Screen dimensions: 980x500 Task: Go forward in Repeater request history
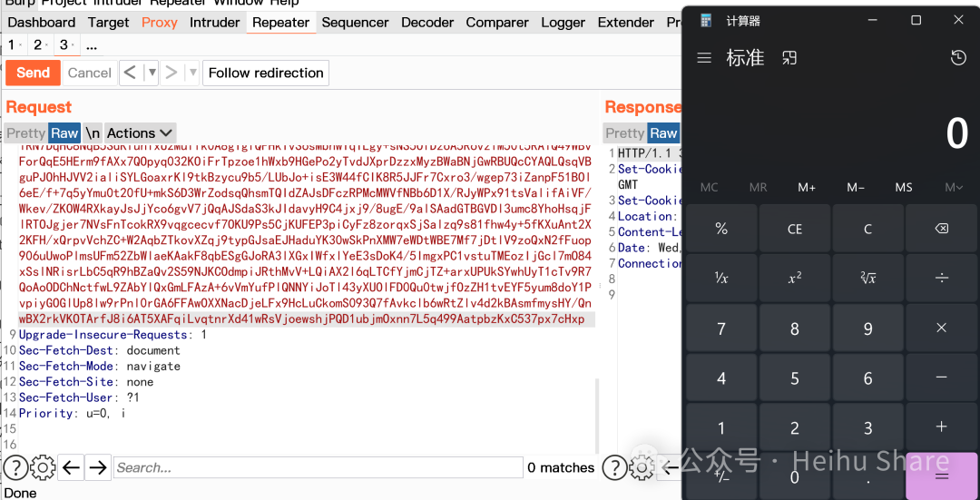(x=170, y=74)
